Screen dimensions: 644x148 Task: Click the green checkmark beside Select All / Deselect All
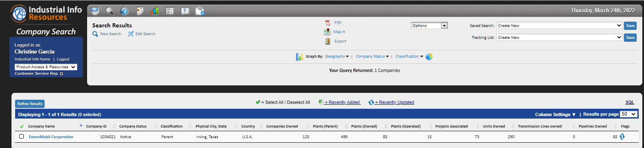click(x=258, y=102)
